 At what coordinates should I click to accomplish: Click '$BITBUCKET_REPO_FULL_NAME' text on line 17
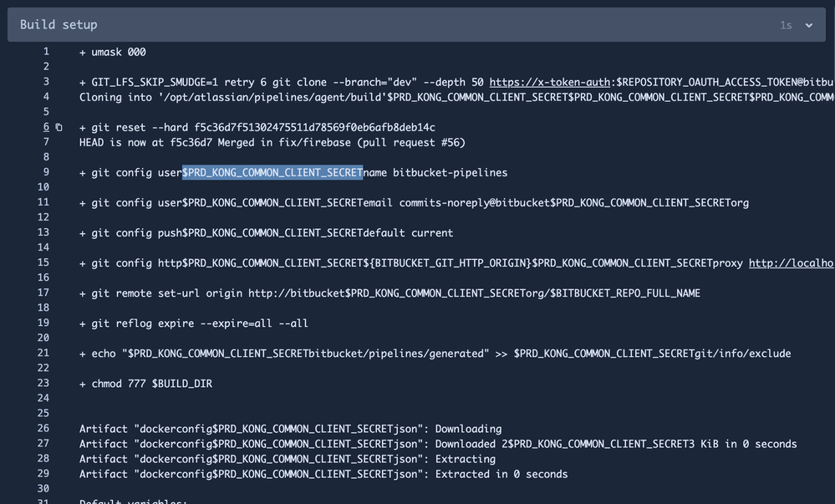pyautogui.click(x=625, y=293)
